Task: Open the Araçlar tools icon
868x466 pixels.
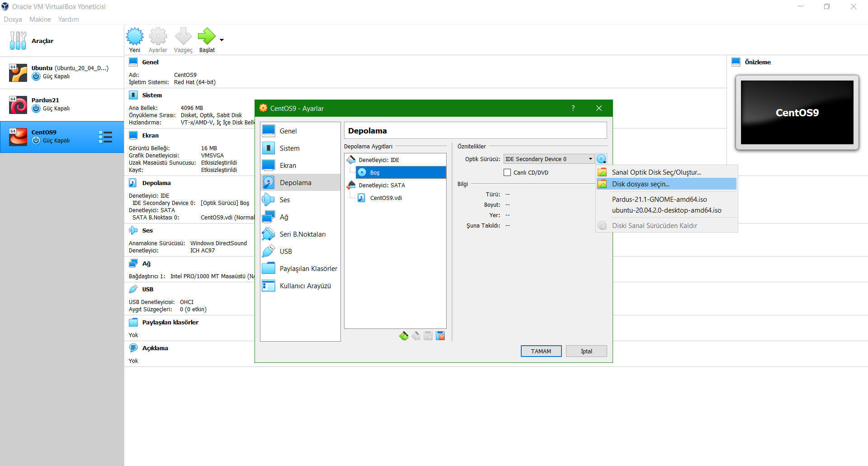Action: (18, 41)
